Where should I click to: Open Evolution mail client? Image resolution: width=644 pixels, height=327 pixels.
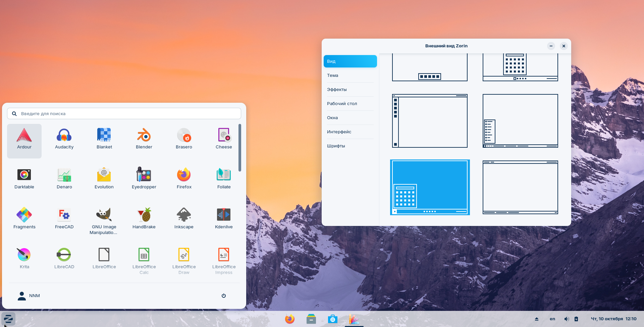pos(104,181)
